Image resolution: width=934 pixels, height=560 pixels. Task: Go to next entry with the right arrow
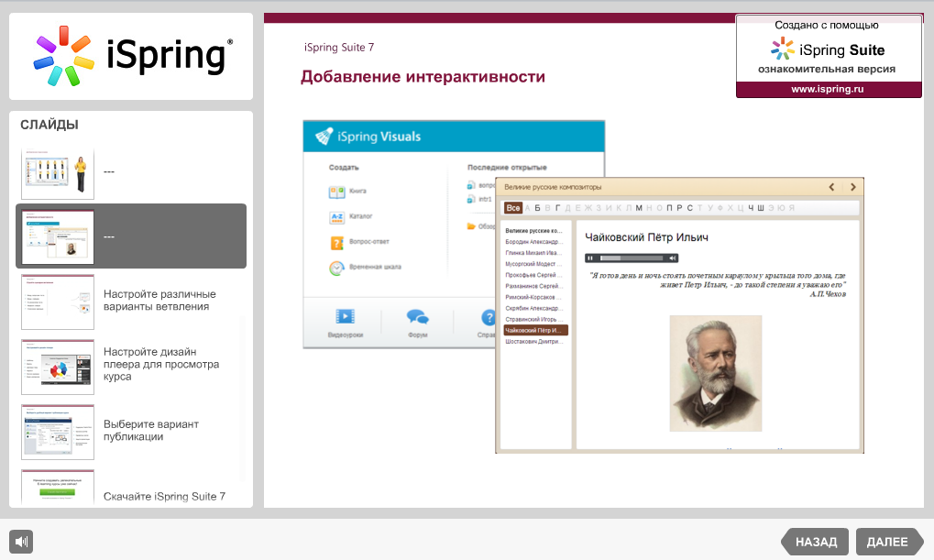tap(853, 187)
